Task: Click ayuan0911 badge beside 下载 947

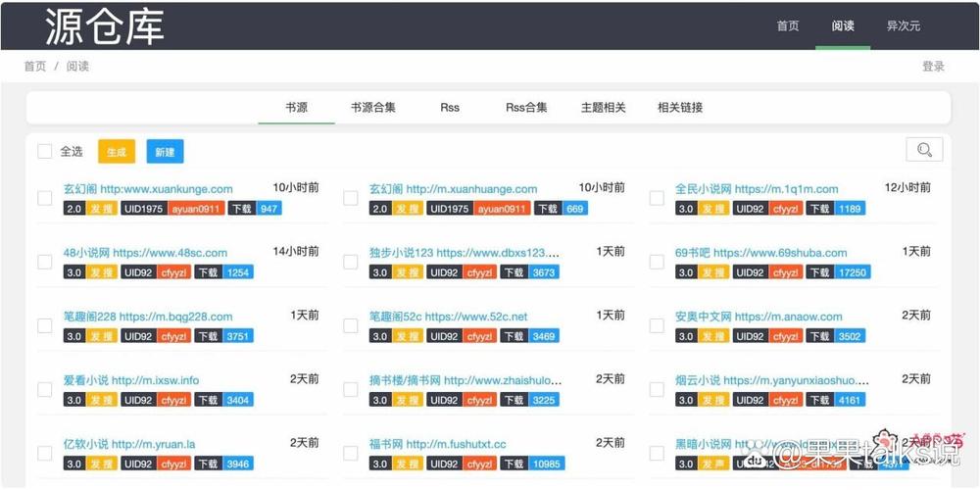Action: [x=196, y=209]
